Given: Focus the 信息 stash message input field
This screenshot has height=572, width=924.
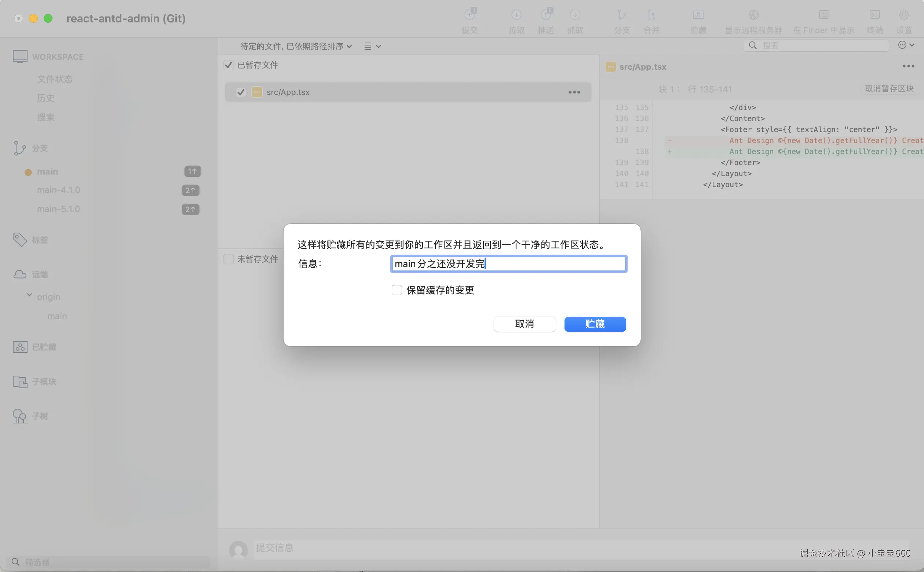Looking at the screenshot, I should click(508, 264).
